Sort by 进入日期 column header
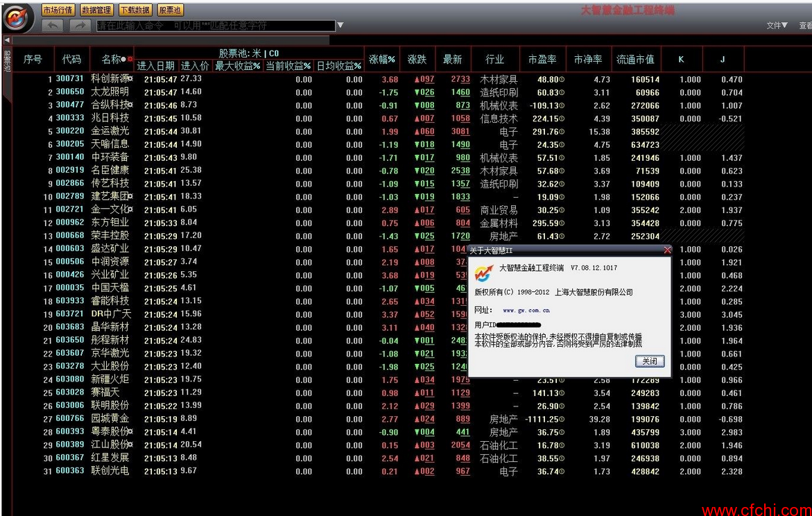Viewport: 812px width, 516px height. point(156,66)
